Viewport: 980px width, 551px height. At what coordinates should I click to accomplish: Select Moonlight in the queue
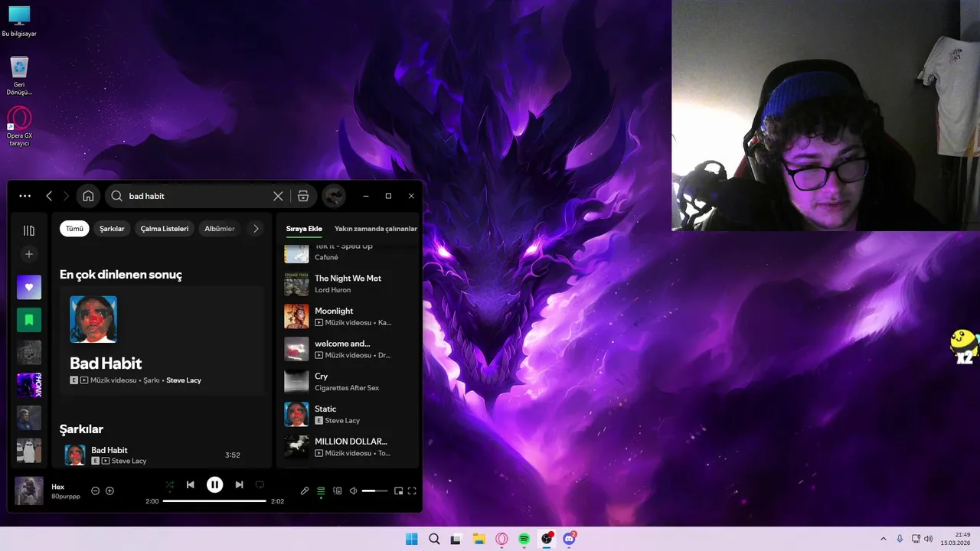348,317
